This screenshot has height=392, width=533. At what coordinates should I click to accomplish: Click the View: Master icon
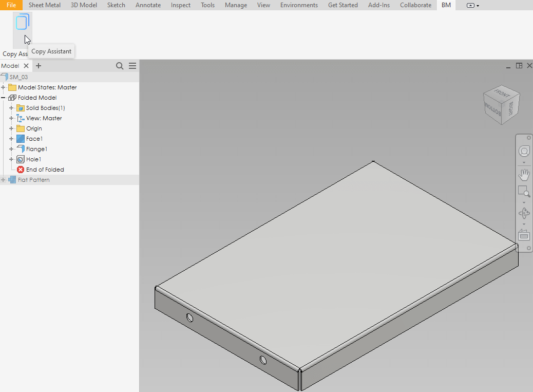click(21, 118)
